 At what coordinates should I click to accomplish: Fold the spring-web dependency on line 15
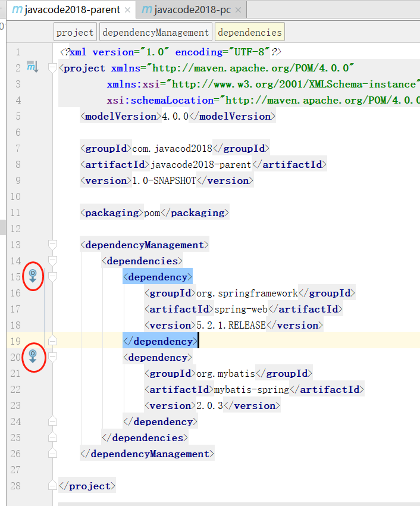click(x=52, y=277)
